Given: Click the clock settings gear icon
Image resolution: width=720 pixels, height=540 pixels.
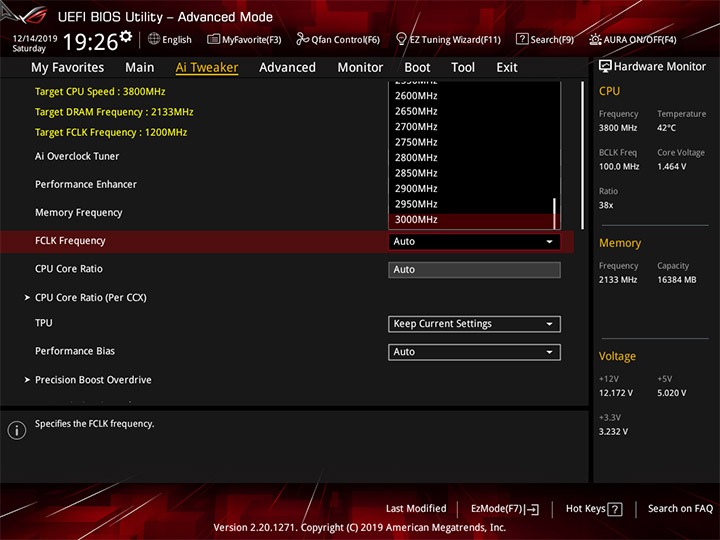Looking at the screenshot, I should click(126, 36).
